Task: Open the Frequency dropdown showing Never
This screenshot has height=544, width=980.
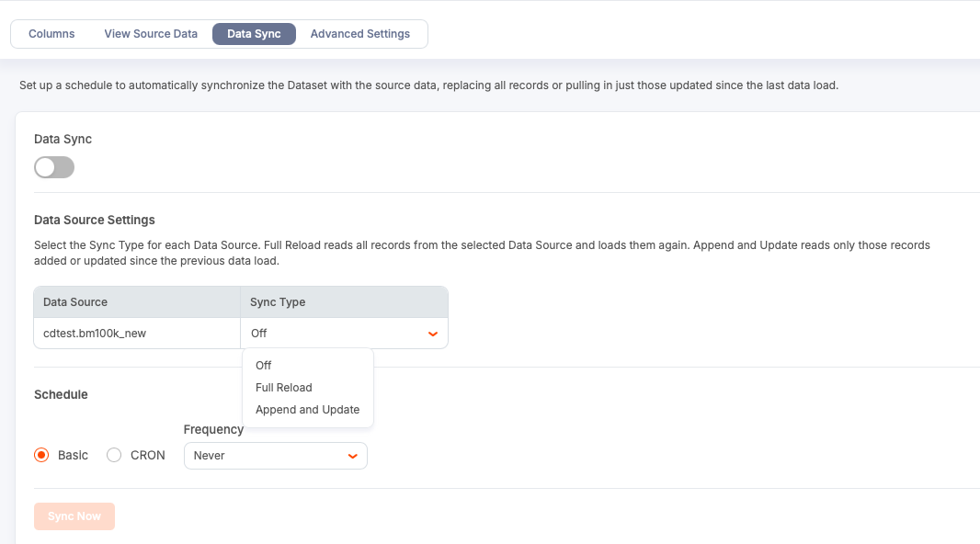Action: 275,455
